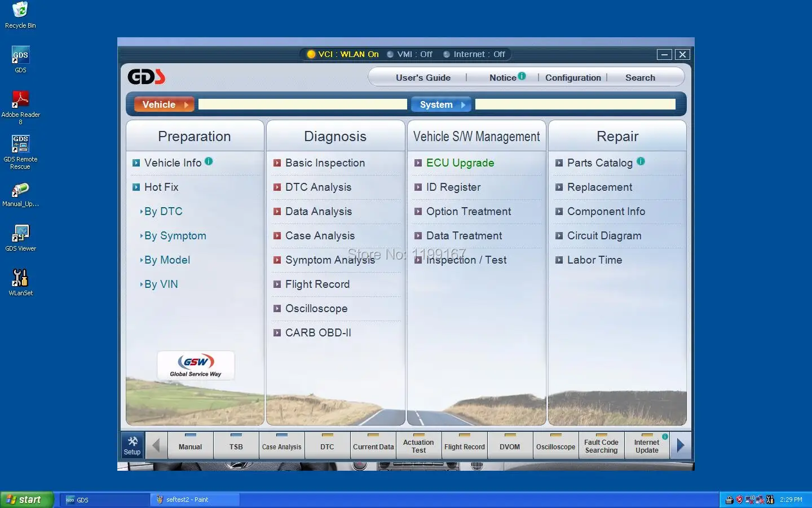
Task: Expand Hot Fix By VIN
Action: click(x=161, y=284)
